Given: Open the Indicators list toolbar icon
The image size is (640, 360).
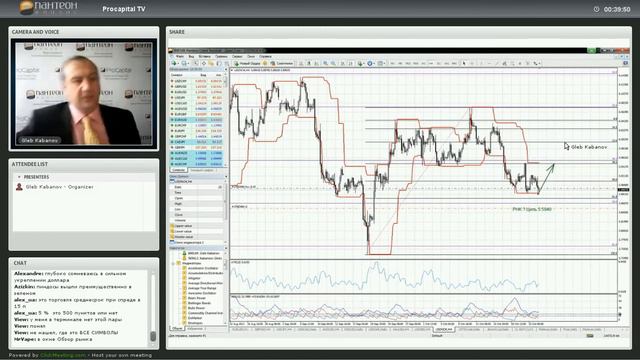Looking at the screenshot, I should [x=360, y=63].
